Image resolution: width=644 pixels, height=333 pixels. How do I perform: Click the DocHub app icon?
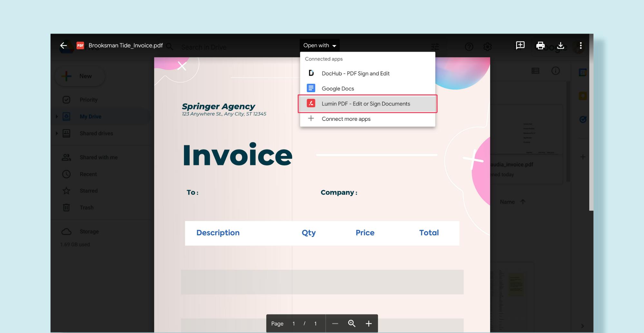pyautogui.click(x=311, y=73)
